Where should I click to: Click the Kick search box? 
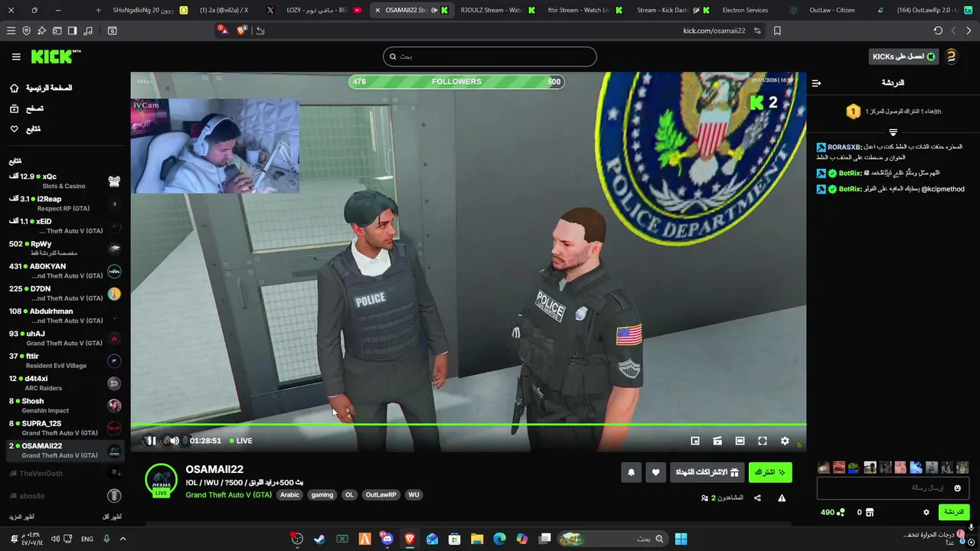[490, 57]
